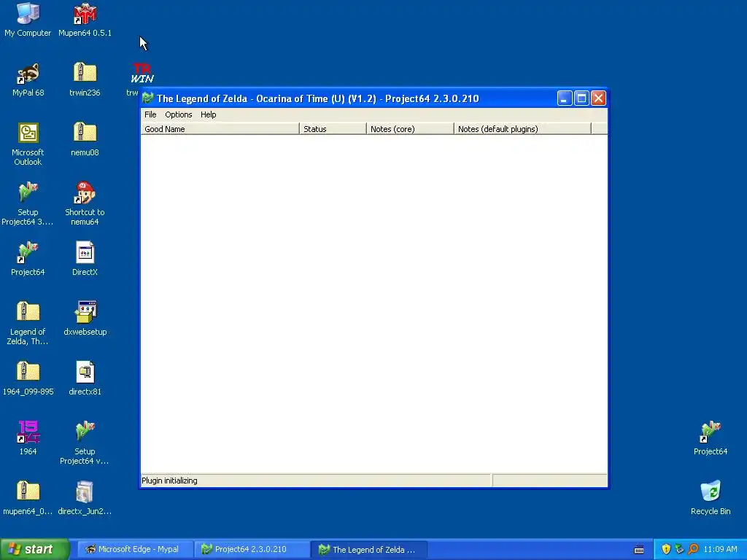Open the Start menu
The image size is (747, 560).
pyautogui.click(x=35, y=549)
